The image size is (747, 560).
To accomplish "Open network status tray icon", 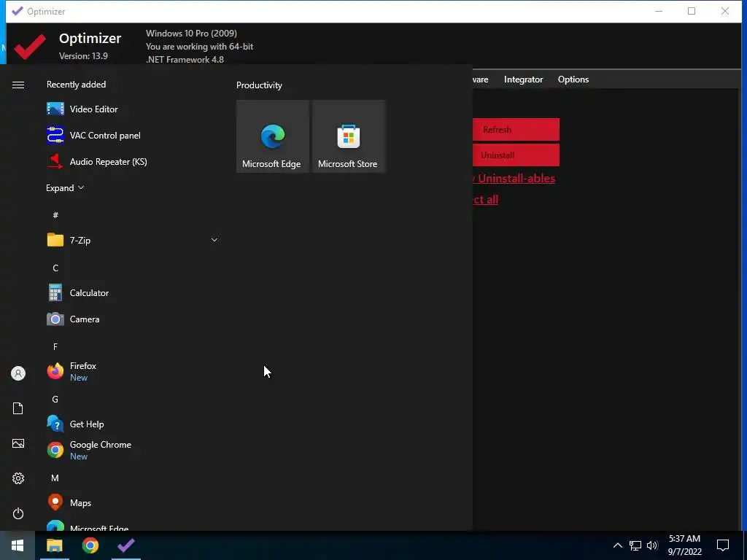I will (635, 545).
